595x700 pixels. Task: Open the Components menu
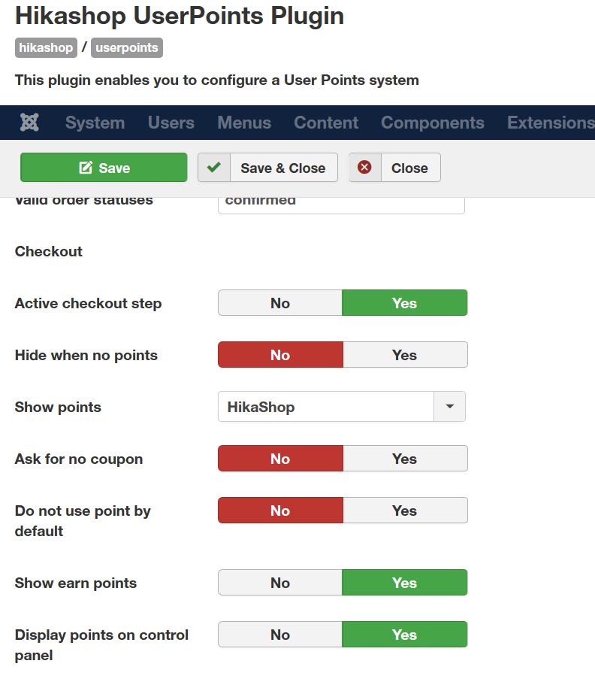(433, 123)
